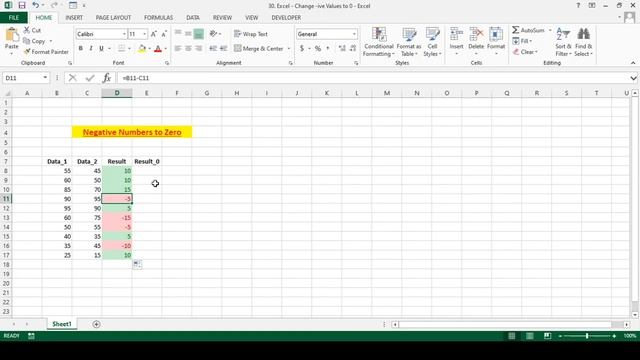Switch to the FORMULAS tab

[x=158, y=18]
